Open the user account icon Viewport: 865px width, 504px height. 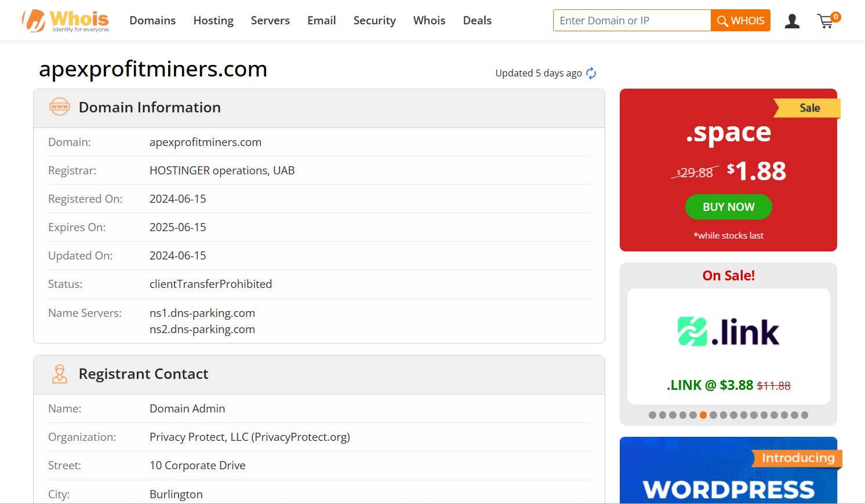[x=792, y=21]
